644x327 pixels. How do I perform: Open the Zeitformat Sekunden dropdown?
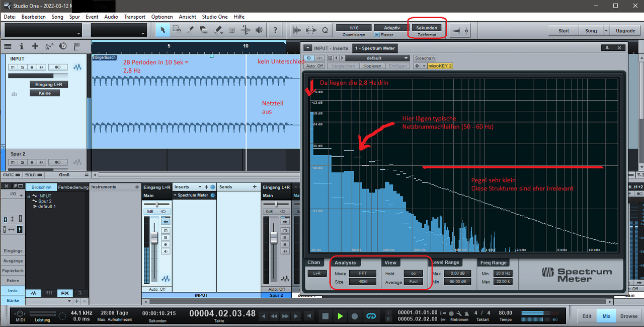click(x=426, y=28)
